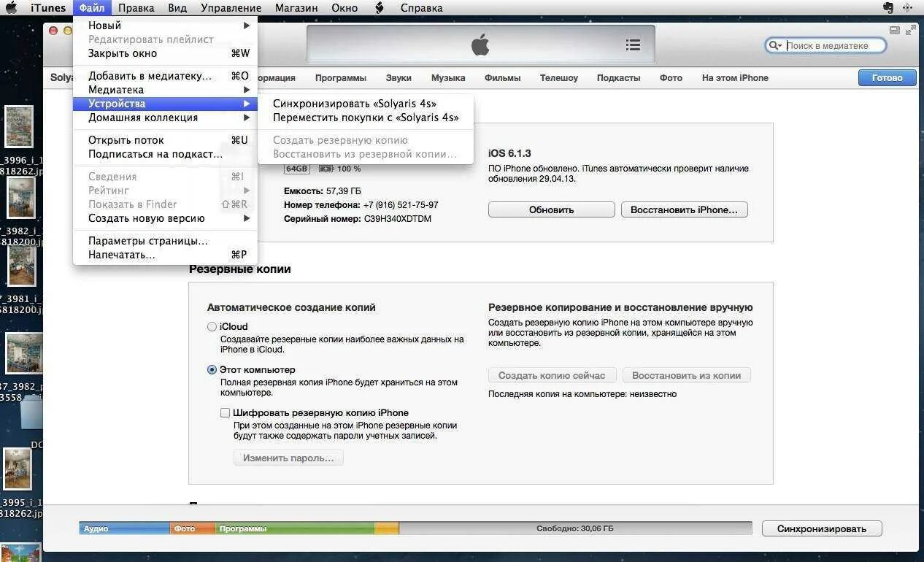Open the Вид menu
Screen dimensions: 924x562
(177, 8)
